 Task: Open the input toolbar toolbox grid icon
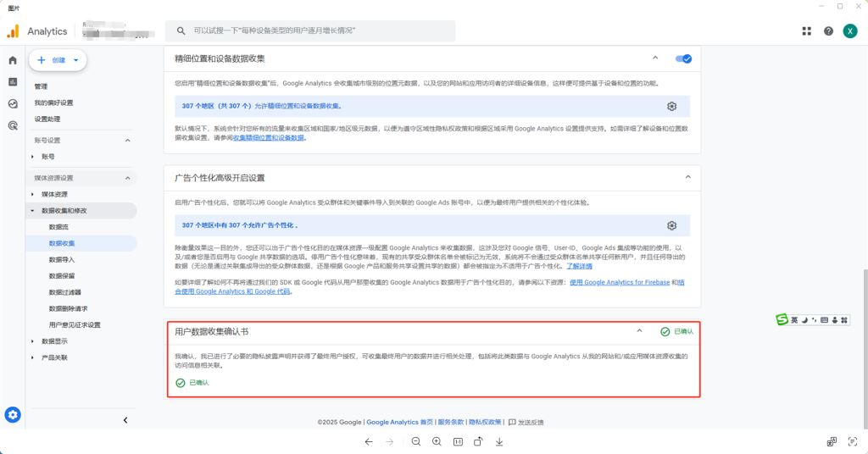click(844, 320)
